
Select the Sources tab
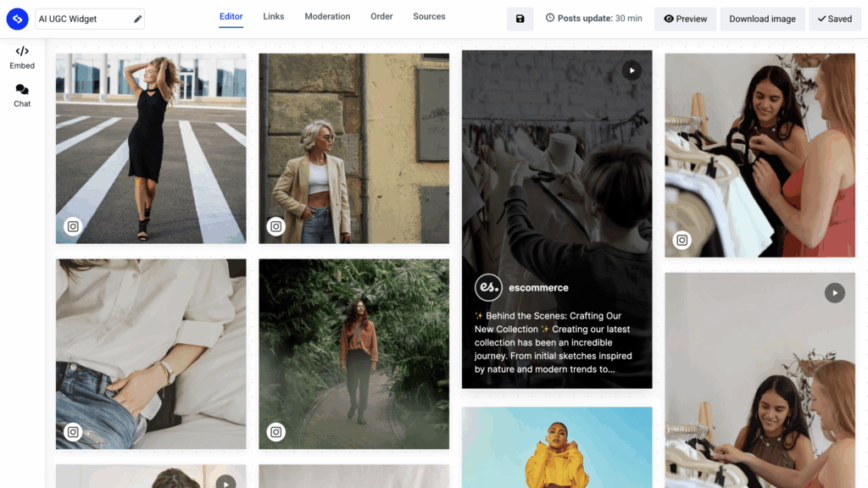tap(429, 17)
